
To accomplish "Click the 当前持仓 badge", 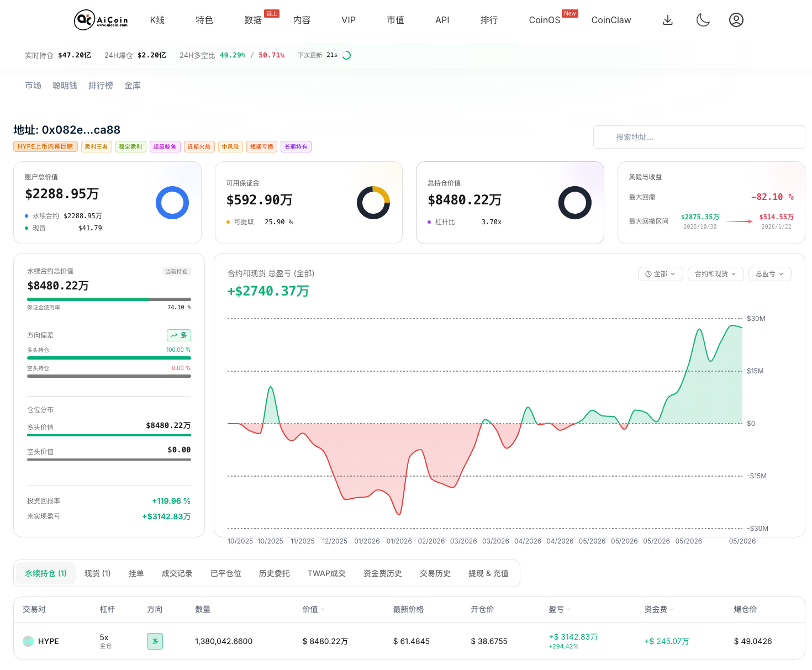I will [x=177, y=271].
